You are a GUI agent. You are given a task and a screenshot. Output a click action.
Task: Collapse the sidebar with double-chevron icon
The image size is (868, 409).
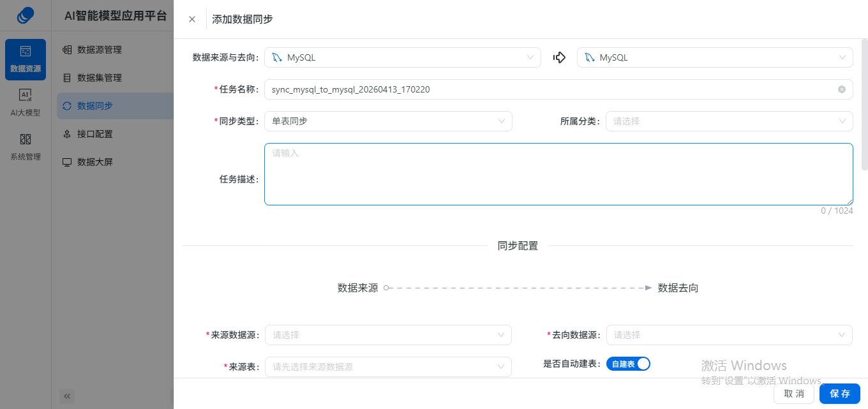(x=68, y=396)
